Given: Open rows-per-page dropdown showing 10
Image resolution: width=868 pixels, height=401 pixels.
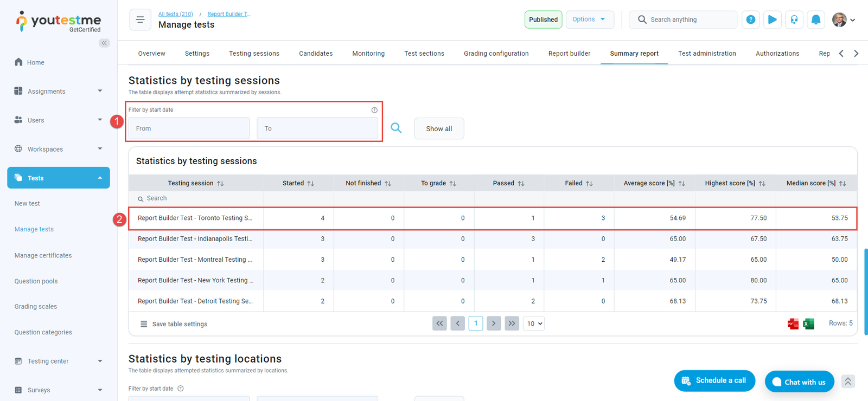Looking at the screenshot, I should [534, 324].
